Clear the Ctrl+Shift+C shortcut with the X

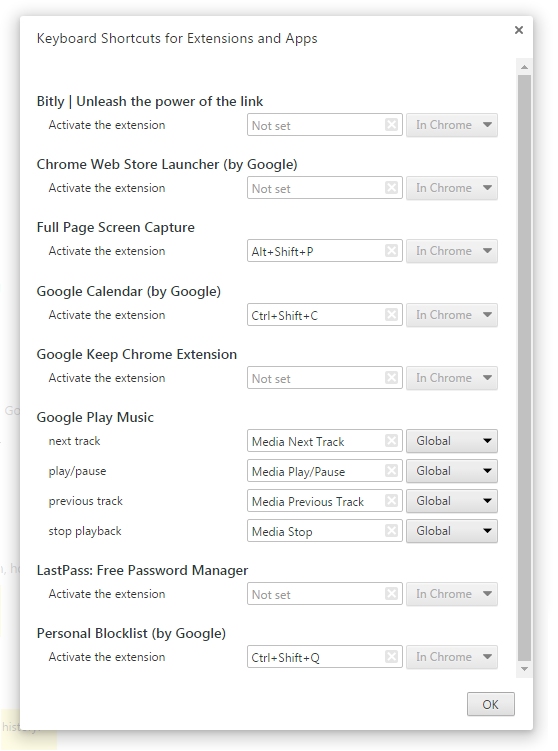coord(391,315)
